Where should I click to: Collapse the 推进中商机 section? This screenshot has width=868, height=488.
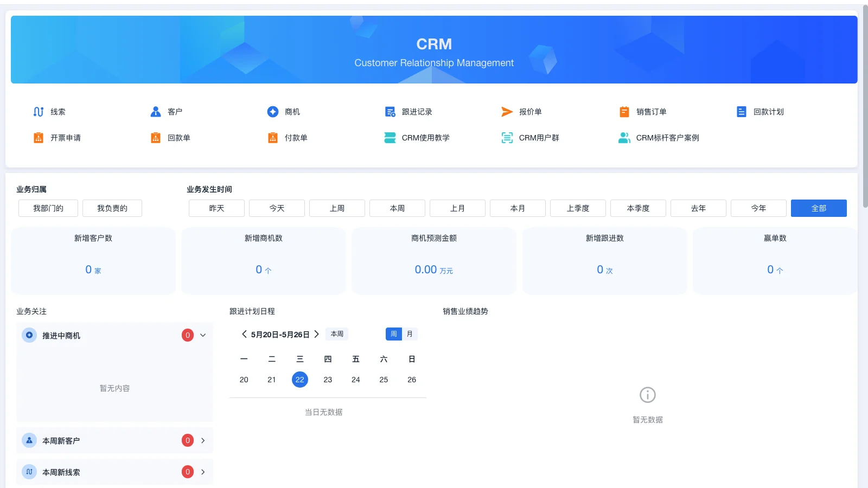203,335
